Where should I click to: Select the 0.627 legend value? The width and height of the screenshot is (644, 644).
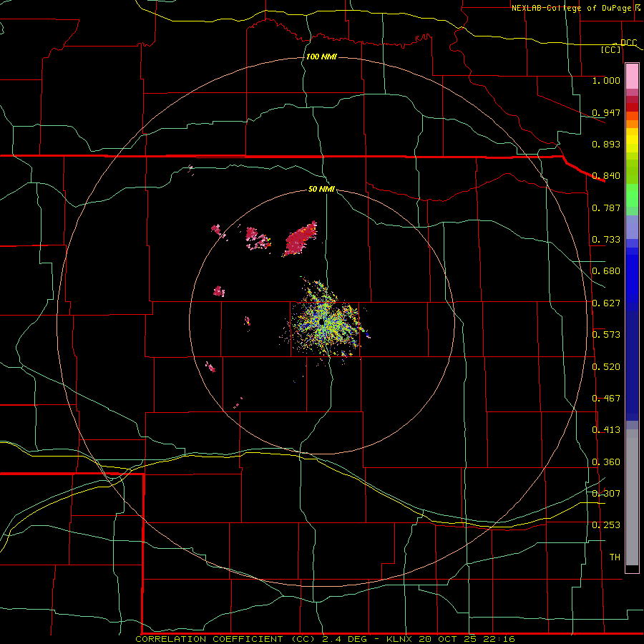pos(606,303)
